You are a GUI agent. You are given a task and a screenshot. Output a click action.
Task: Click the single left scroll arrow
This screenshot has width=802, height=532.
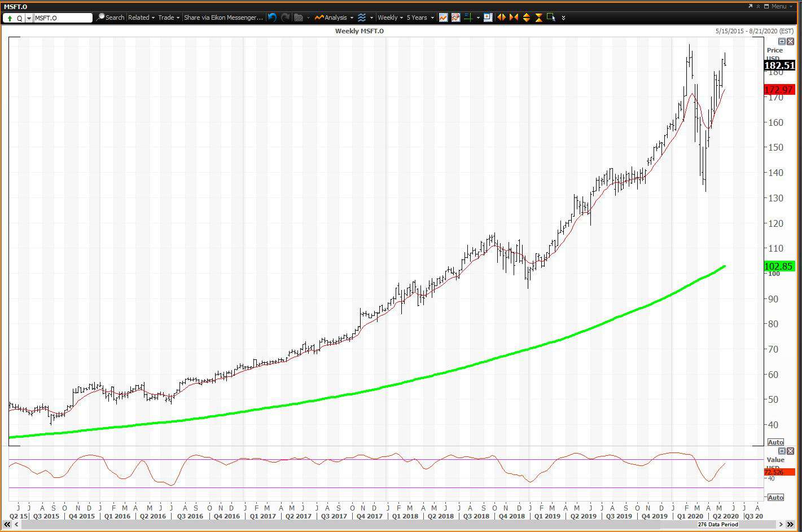pos(16,525)
